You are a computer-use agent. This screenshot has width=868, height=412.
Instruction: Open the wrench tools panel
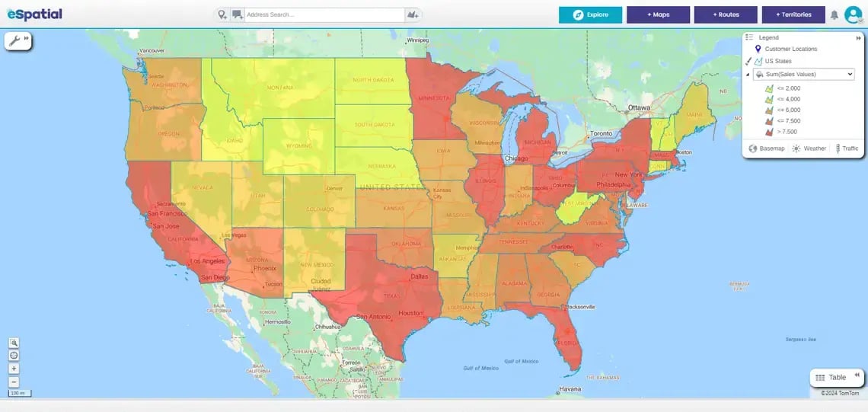(15, 40)
